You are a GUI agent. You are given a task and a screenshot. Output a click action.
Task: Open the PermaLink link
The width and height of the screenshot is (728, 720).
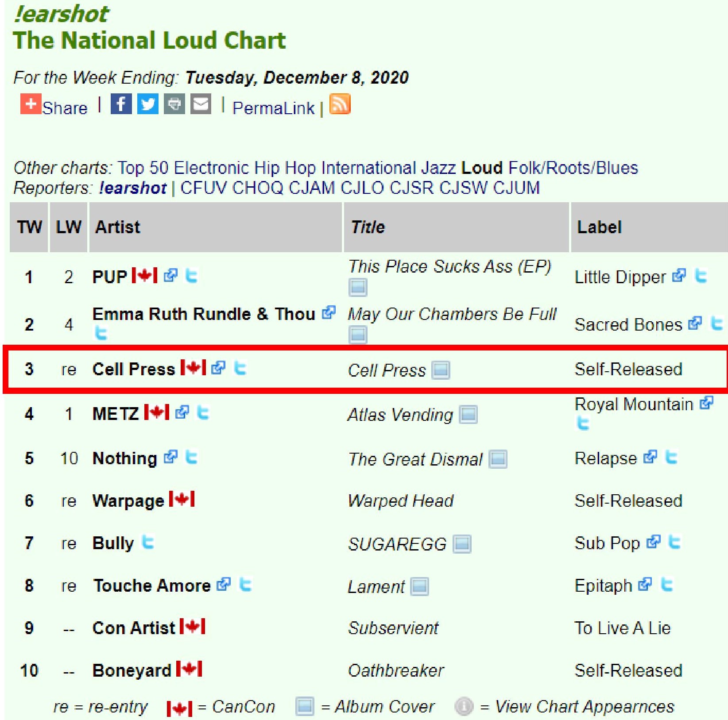point(273,108)
